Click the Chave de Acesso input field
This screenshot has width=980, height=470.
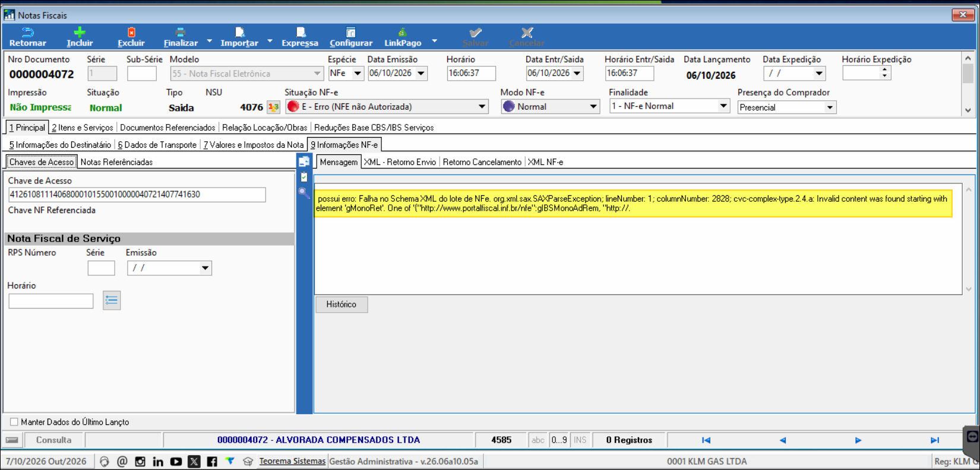(137, 195)
